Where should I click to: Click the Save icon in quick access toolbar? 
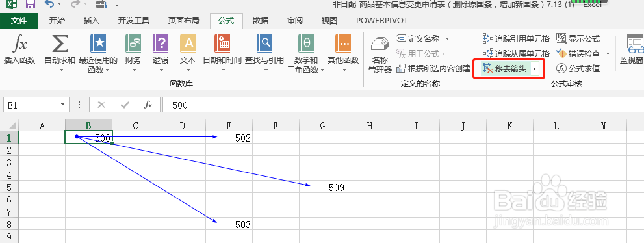click(x=31, y=5)
